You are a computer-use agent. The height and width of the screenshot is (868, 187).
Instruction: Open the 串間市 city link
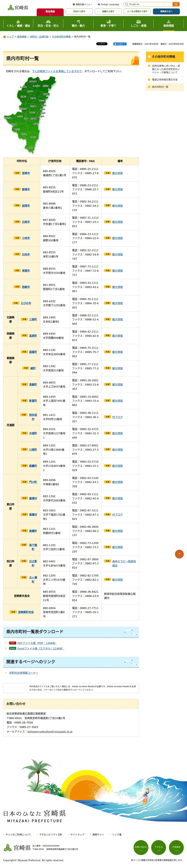(26, 271)
